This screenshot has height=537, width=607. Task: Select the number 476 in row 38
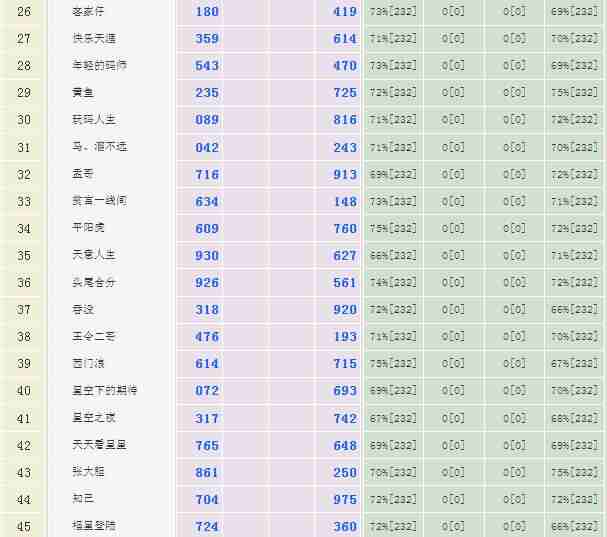coord(207,337)
